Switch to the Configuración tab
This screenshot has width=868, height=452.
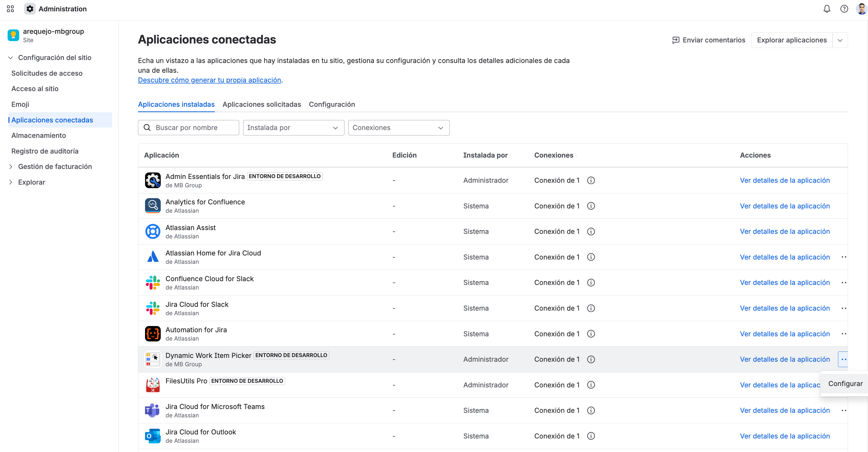tap(331, 105)
